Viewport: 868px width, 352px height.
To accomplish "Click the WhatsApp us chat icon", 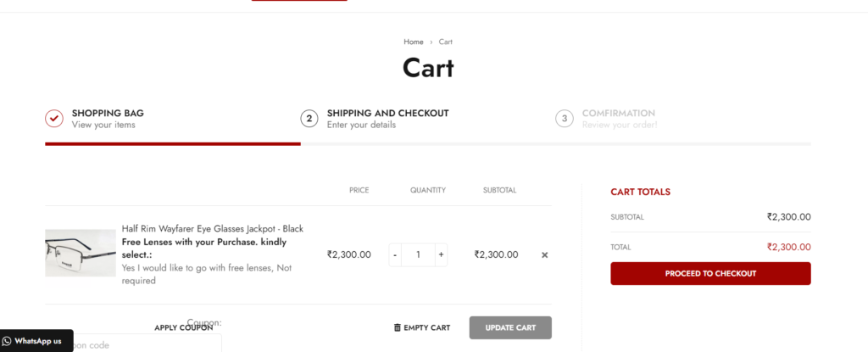I will point(8,341).
